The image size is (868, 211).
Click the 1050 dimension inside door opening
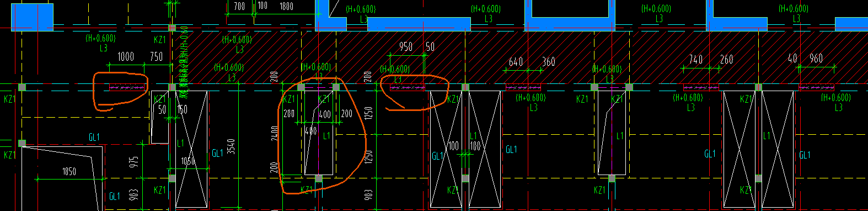[188, 161]
